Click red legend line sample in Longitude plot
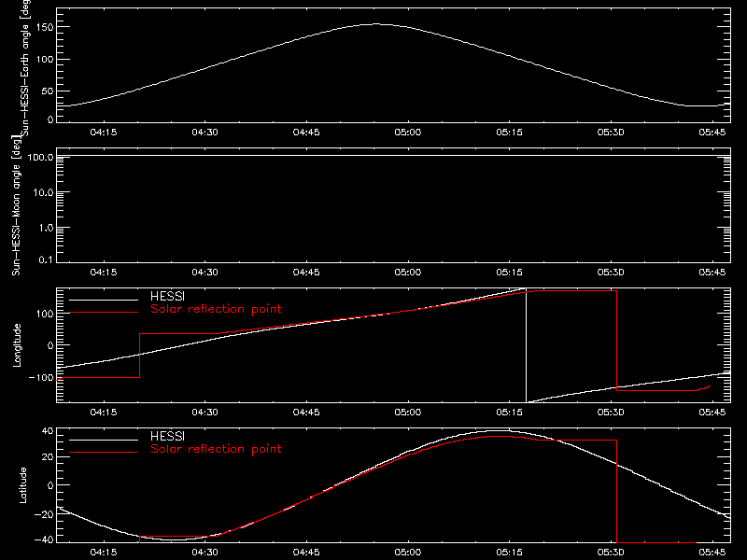Image resolution: width=747 pixels, height=560 pixels. (104, 313)
